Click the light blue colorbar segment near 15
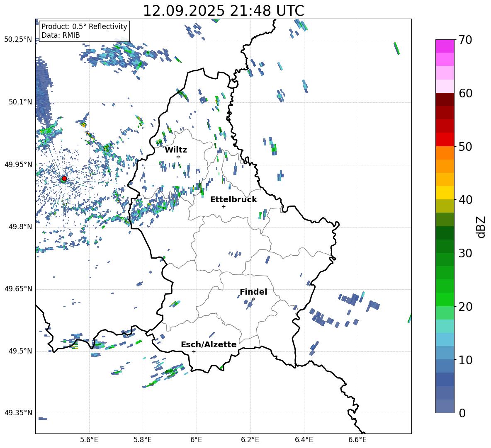491x448 pixels. 445,339
